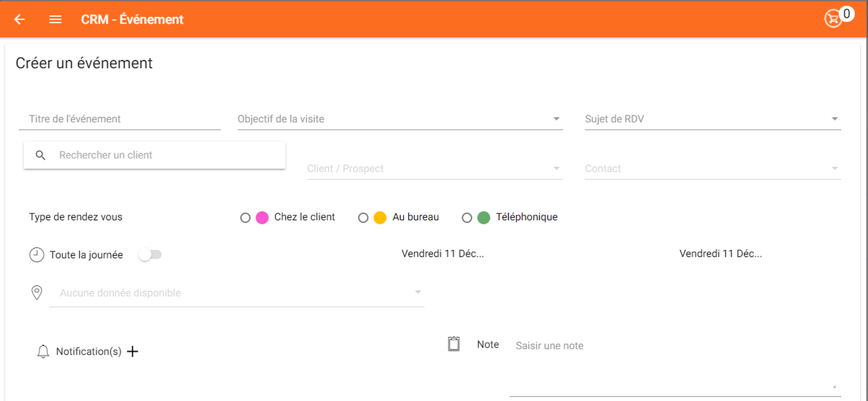Select the Au bureau radio button

point(363,218)
